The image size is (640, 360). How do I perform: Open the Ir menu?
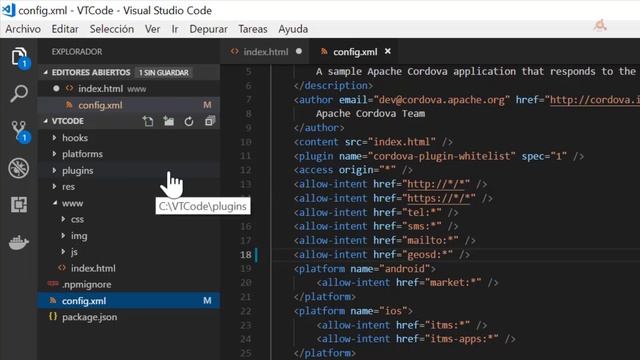pyautogui.click(x=175, y=29)
